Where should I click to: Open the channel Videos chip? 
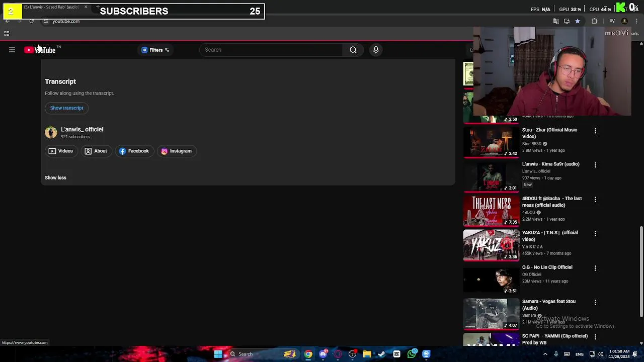[x=61, y=151]
